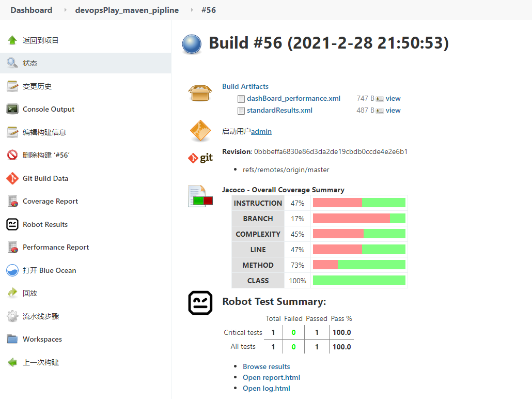Click the orange user-cause icon beside 启动用户
The image size is (532, 399).
pos(200,131)
